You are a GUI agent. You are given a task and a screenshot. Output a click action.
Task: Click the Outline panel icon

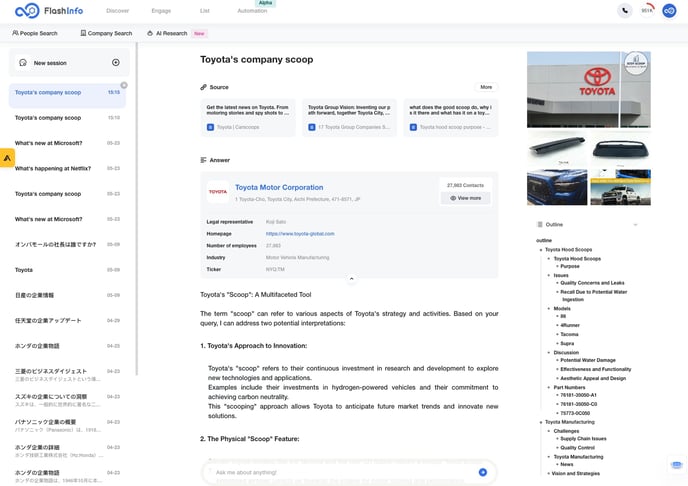540,225
